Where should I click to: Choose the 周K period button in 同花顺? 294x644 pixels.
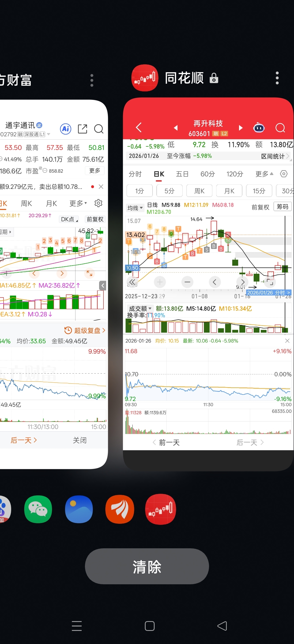(x=199, y=191)
